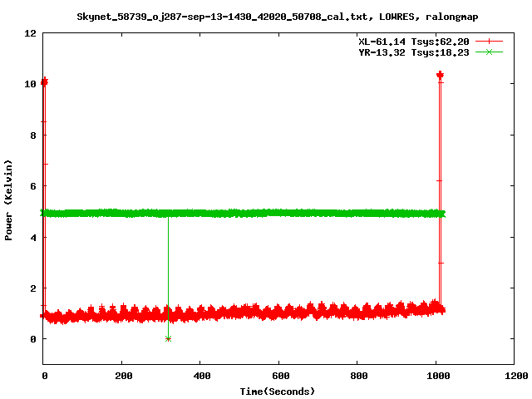Click the x-axis tick label 800
This screenshot has height=399, width=532.
(359, 376)
